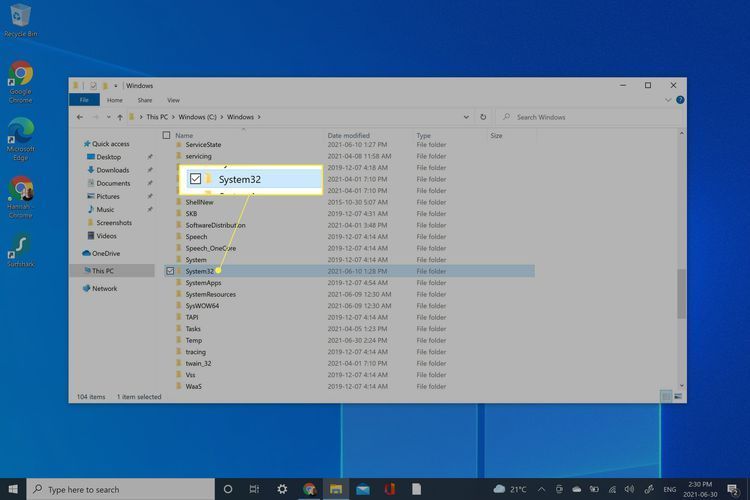Switch to large icons view in status bar
This screenshot has height=500, width=750.
[678, 397]
